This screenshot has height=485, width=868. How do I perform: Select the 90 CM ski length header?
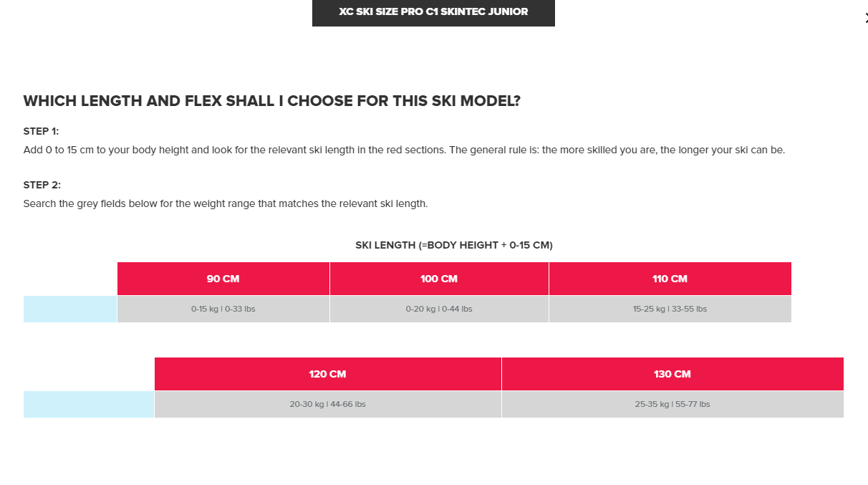(x=223, y=279)
